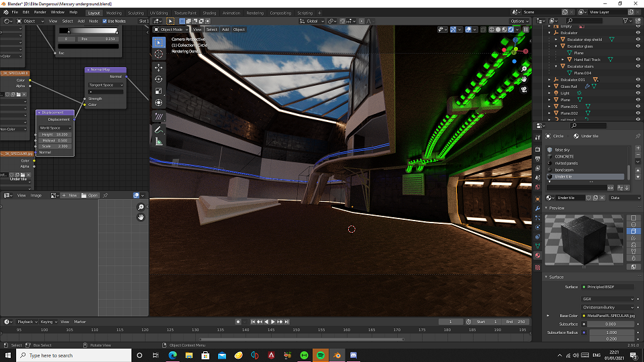Click Open image button in image editor

[x=89, y=195]
